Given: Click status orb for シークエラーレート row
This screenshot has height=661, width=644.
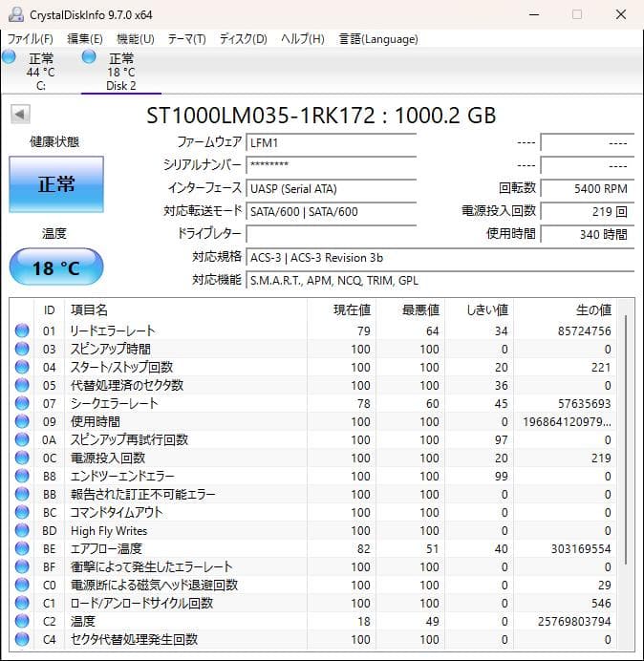Looking at the screenshot, I should click(x=22, y=403).
